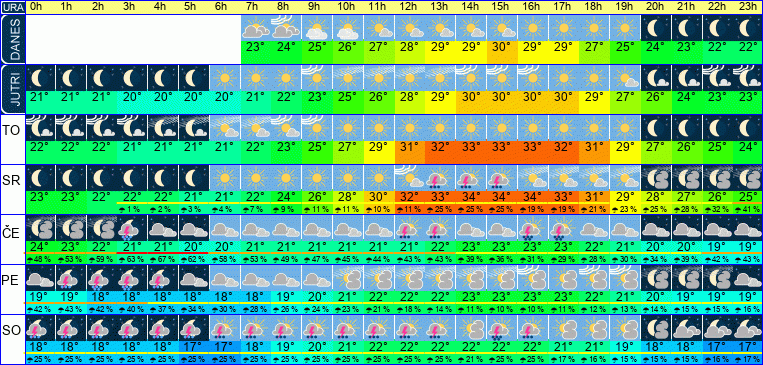Click the overcast icon for ČE at 9h
Screen dimensions: 763x365
317,228
